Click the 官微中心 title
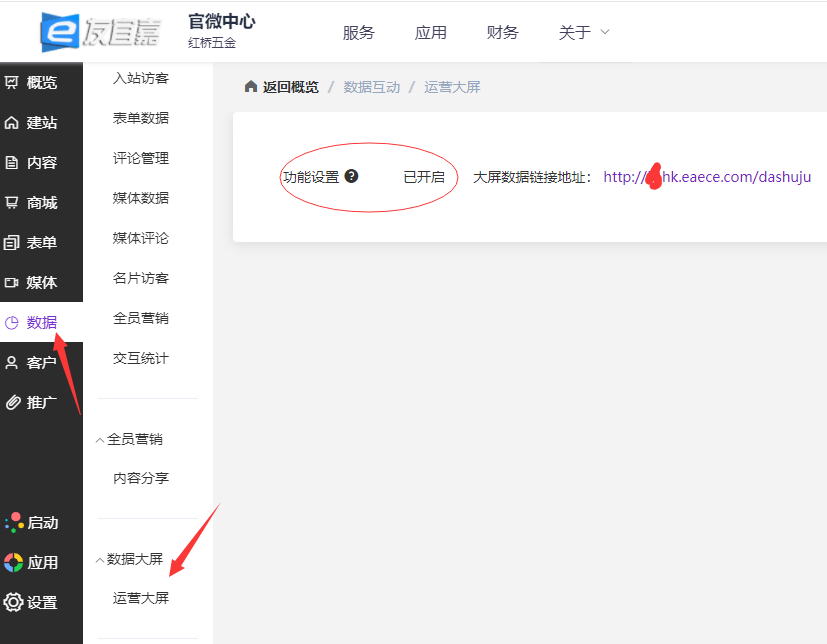 tap(222, 22)
